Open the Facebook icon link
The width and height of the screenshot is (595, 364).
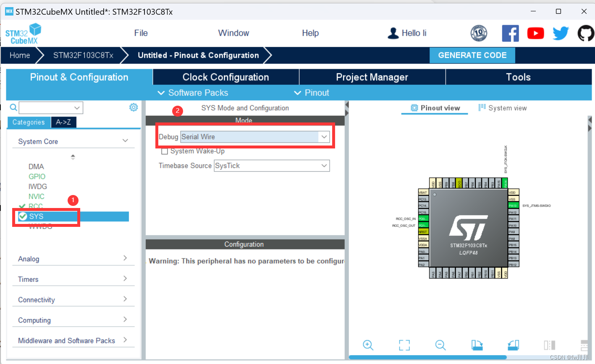(510, 33)
